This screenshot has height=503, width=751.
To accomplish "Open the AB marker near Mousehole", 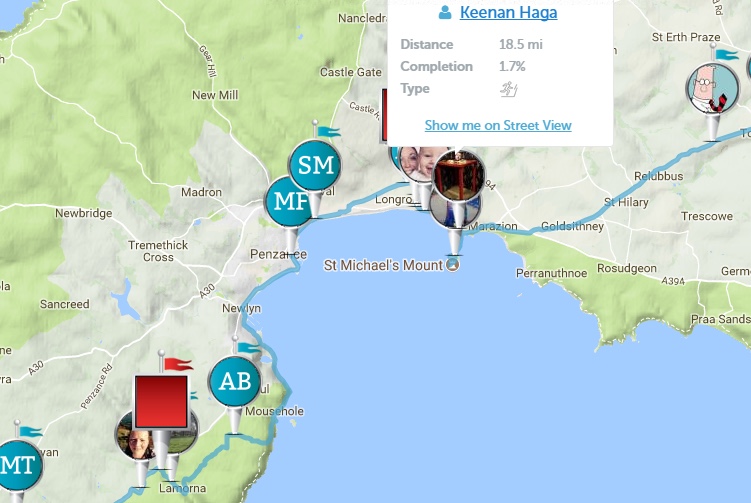I will pos(235,381).
